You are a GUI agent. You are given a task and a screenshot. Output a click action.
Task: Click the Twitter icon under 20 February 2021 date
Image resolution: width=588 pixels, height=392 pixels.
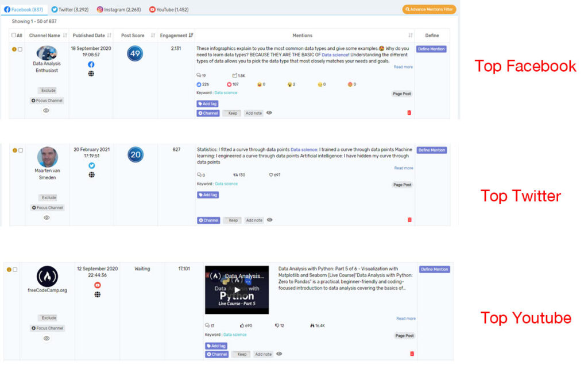tap(91, 165)
